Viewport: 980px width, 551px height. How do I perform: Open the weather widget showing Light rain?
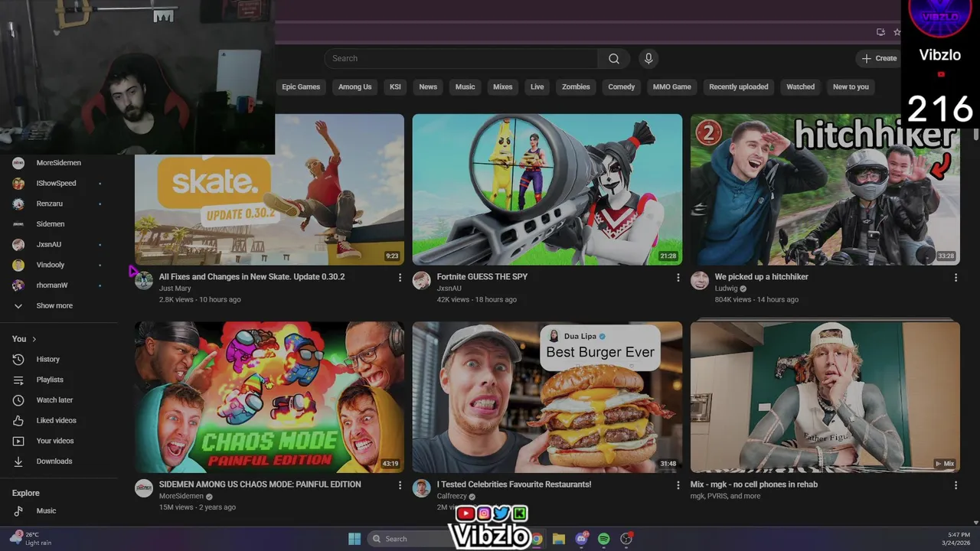tap(31, 539)
